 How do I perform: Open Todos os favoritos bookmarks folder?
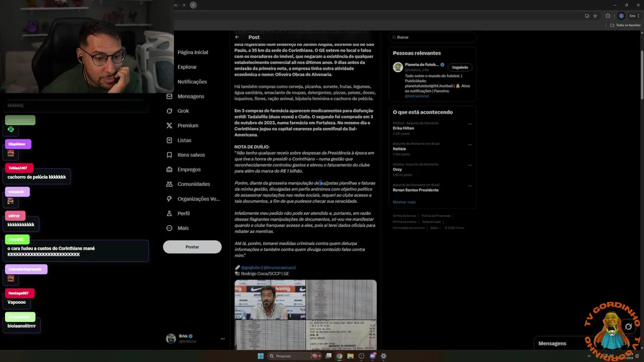click(x=625, y=25)
